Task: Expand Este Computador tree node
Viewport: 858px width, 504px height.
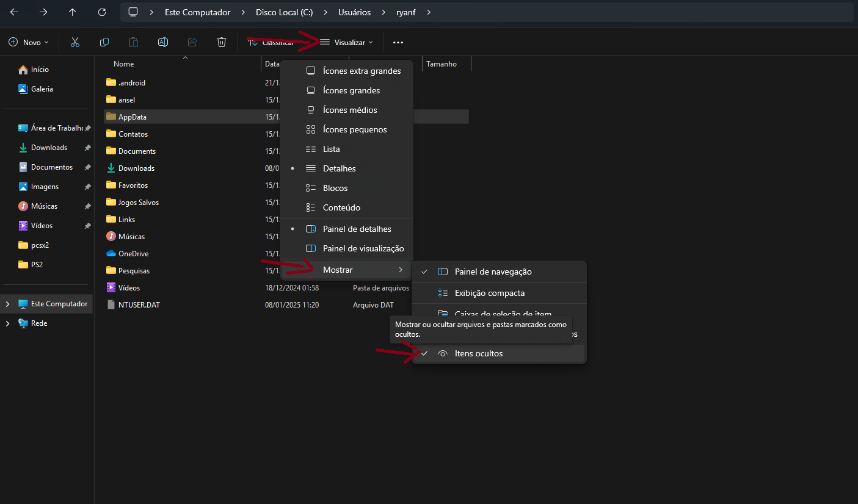Action: [x=7, y=304]
